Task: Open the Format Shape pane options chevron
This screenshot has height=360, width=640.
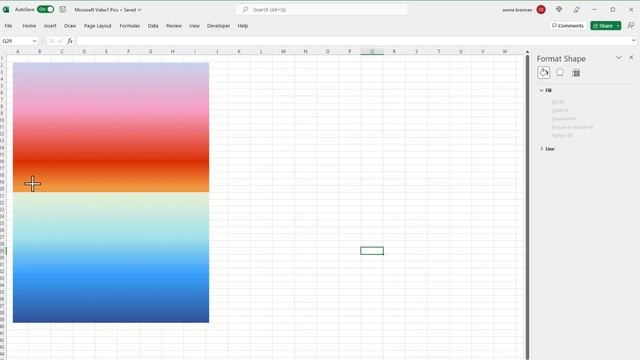Action: tap(619, 58)
